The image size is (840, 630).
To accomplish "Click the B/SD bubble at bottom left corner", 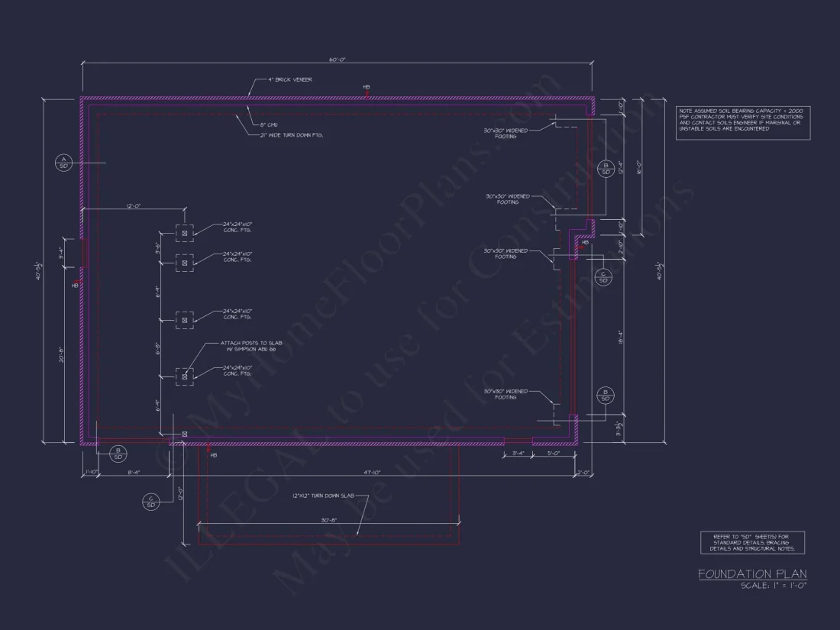I will click(117, 454).
